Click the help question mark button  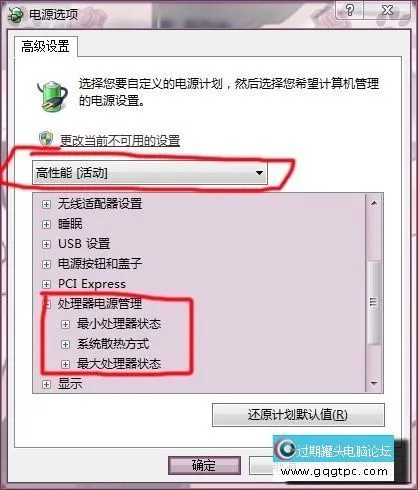point(350,10)
